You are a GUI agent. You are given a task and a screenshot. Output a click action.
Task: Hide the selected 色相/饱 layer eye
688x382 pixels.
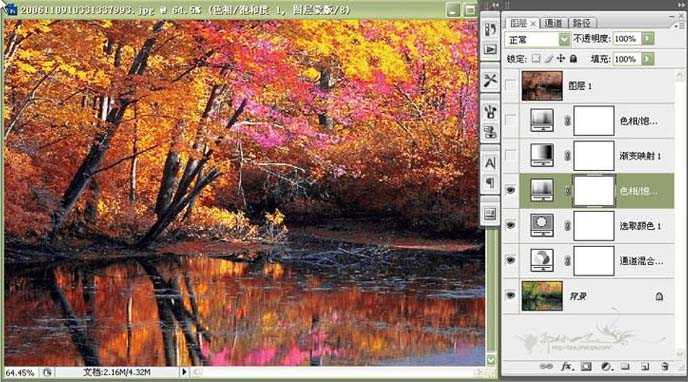tap(511, 190)
